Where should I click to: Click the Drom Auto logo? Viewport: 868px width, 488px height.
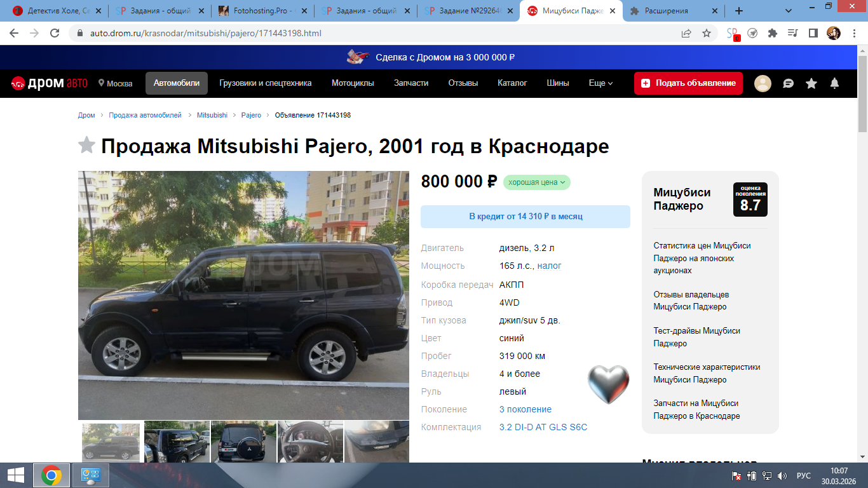pos(48,83)
